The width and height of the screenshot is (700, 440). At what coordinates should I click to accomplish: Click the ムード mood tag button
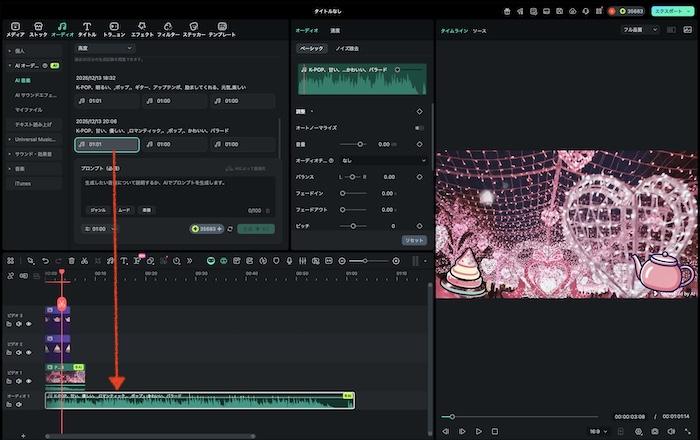pos(124,210)
